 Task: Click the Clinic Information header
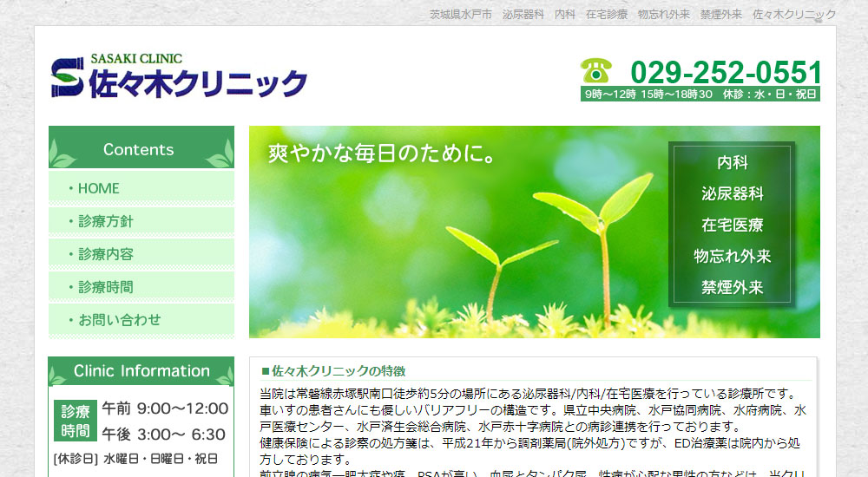141,371
